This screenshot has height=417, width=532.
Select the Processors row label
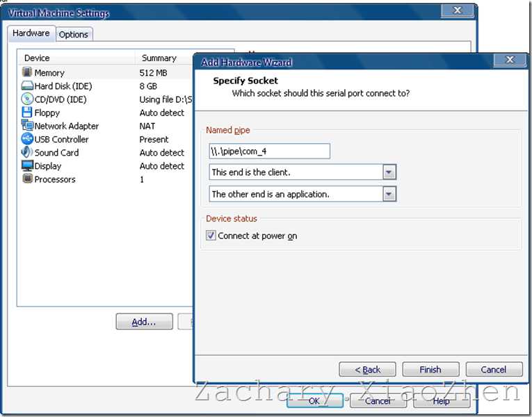(x=55, y=179)
